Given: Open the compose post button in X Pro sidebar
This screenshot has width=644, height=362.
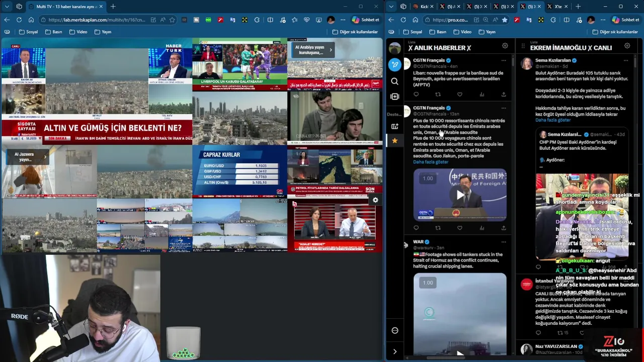Looking at the screenshot, I should [x=395, y=64].
